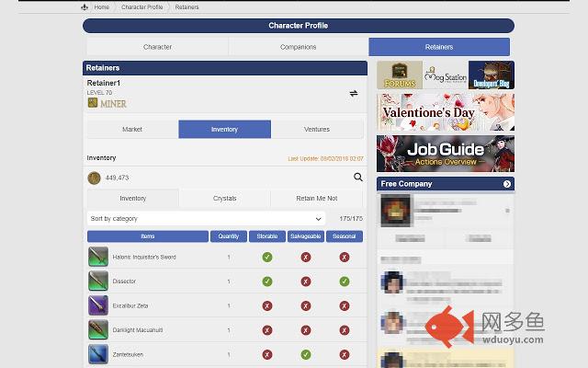
Task: Click Seasonal cross for Excalibur Zeta
Action: point(345,305)
